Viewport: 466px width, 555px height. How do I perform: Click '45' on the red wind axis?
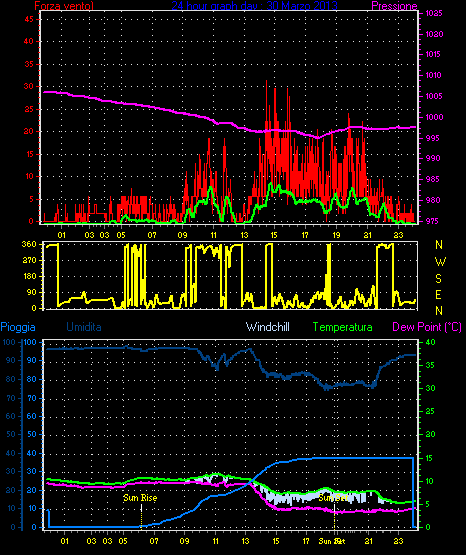click(x=29, y=19)
